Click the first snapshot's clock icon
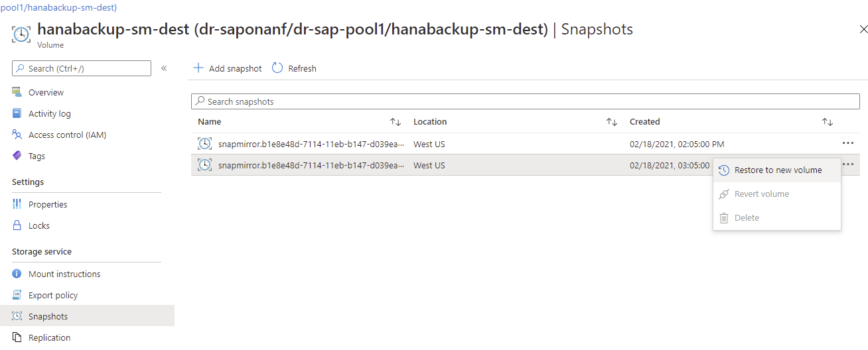The image size is (868, 350). tap(204, 143)
